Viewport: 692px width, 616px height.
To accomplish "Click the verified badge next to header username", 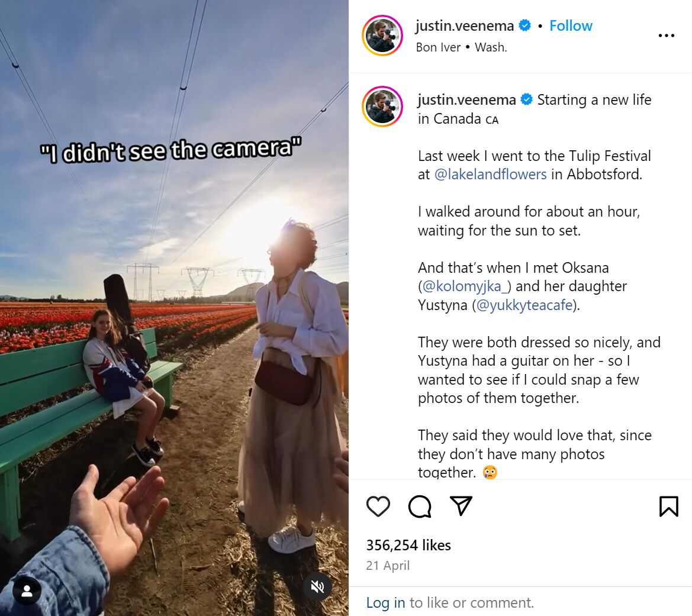I will [x=524, y=25].
